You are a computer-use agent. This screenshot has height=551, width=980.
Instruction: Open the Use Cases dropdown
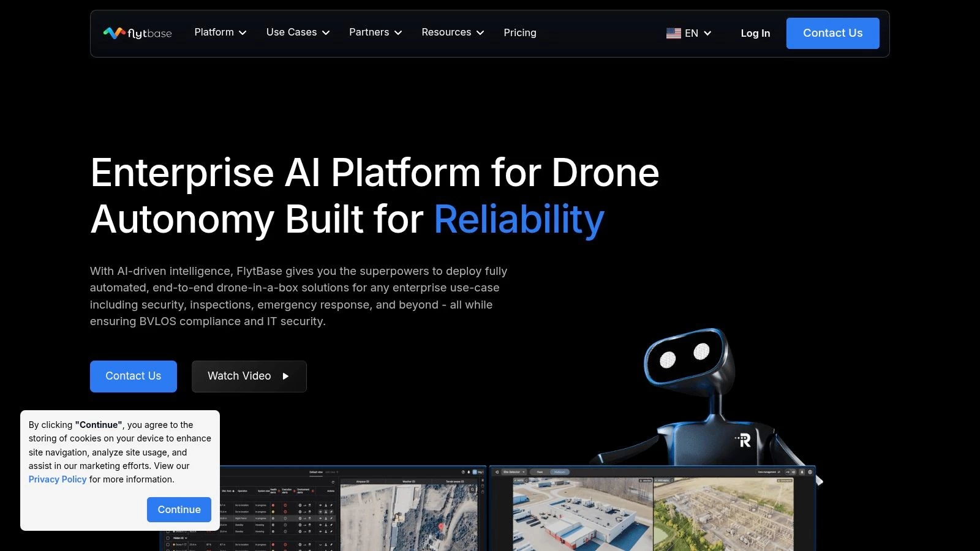(298, 32)
